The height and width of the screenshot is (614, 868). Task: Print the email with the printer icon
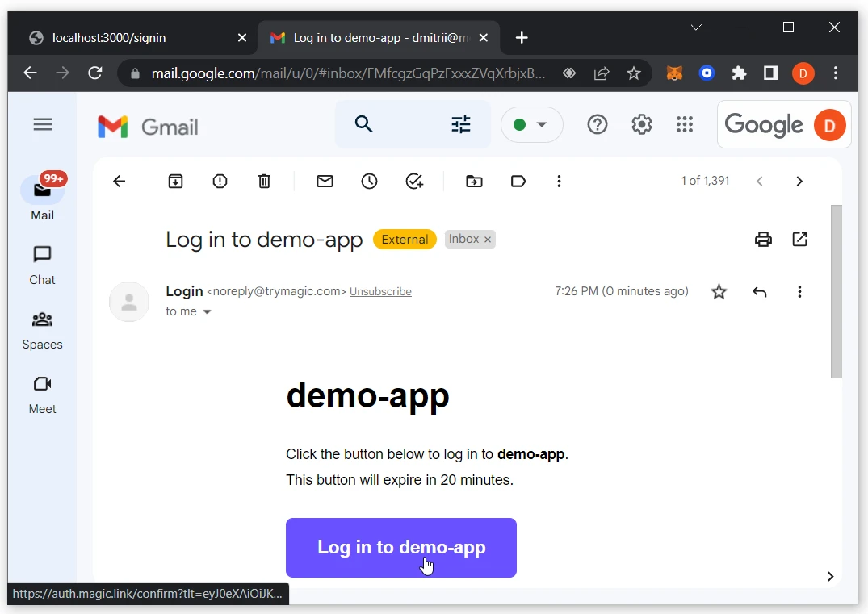[x=762, y=239]
